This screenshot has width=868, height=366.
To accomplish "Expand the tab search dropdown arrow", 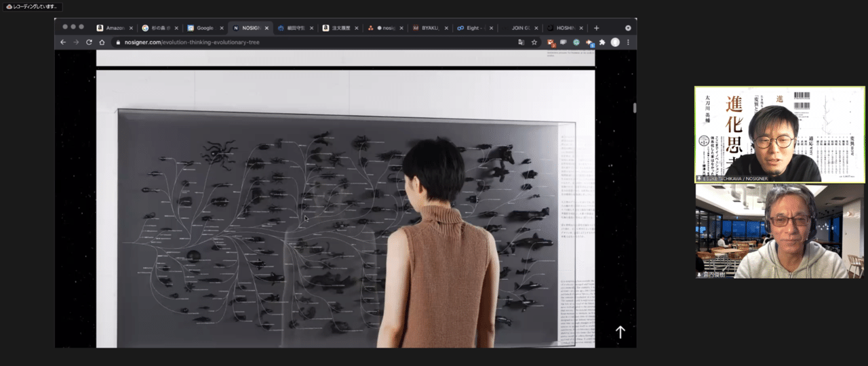I will click(x=628, y=28).
